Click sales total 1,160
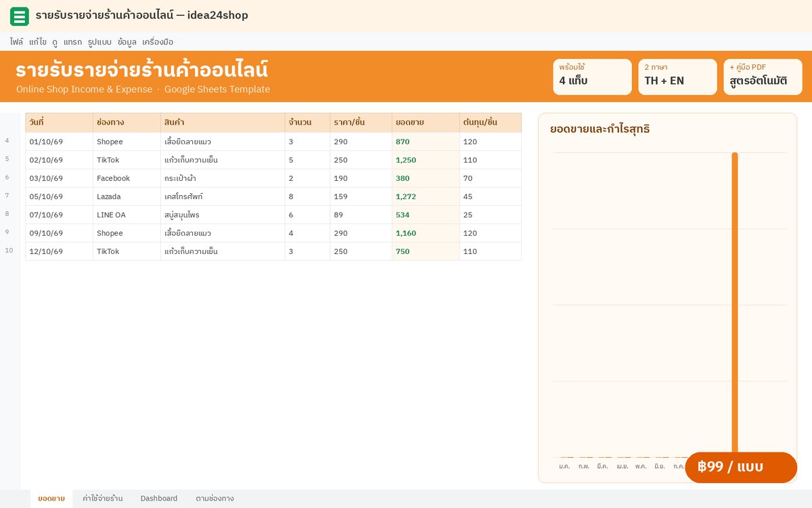 click(x=426, y=233)
